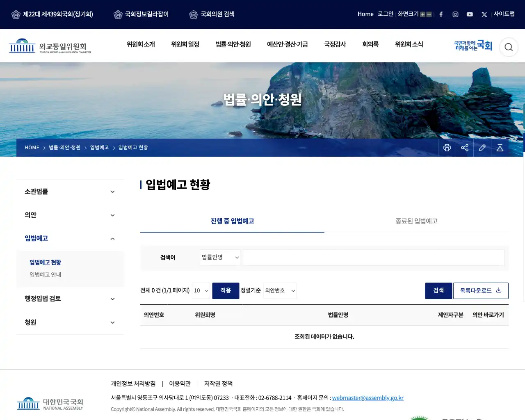The image size is (525, 420).
Task: Open 국회의원 검색 link
Action: (x=212, y=14)
